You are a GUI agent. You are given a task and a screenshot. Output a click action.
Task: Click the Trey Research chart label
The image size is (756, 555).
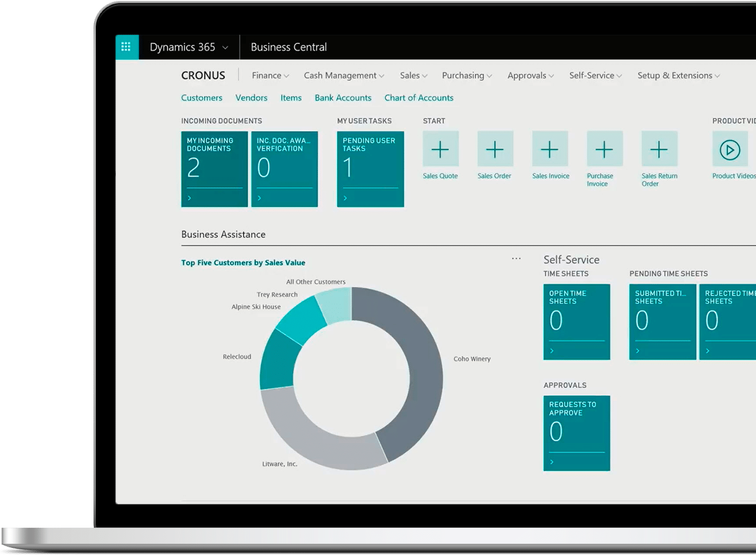click(277, 294)
